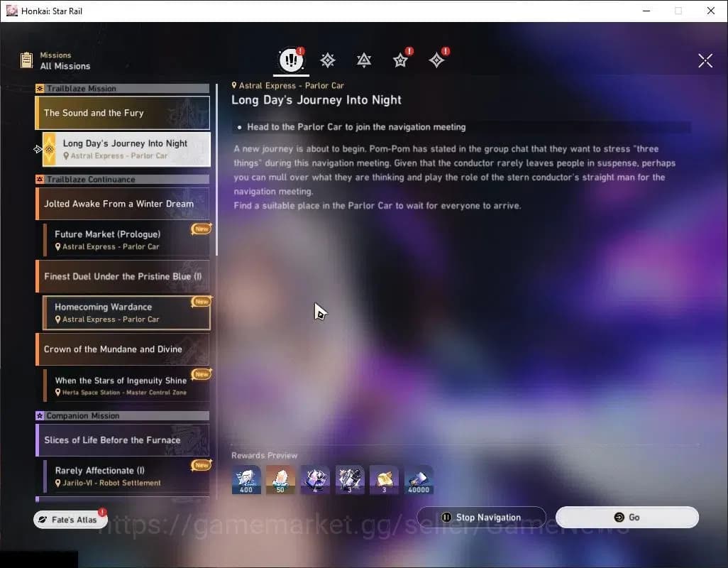Collapse Jolted Awake From a Winter Dream
Viewport: 728px width, 568px height.
[x=123, y=204]
